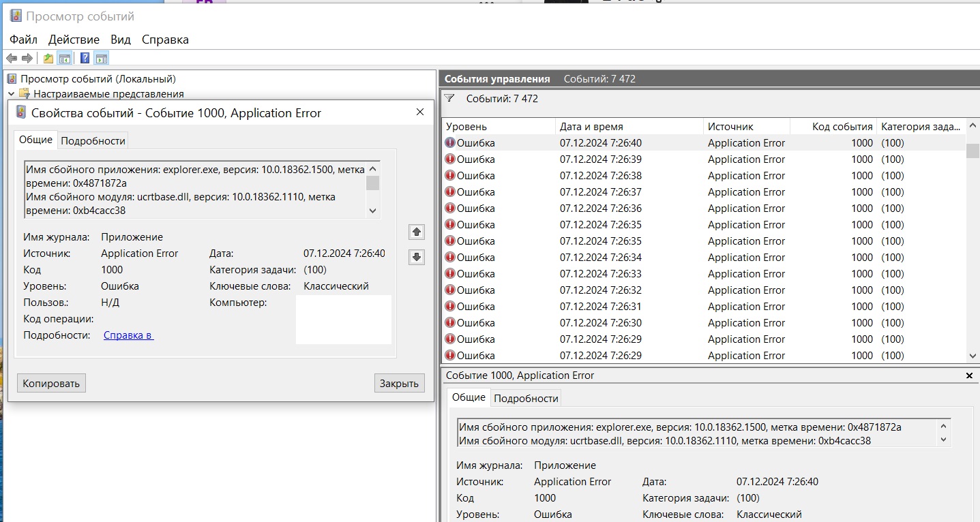Screen dimensions: 980x522
Task: Select Общие tab in the bottom preview pane
Action: pos(469,397)
